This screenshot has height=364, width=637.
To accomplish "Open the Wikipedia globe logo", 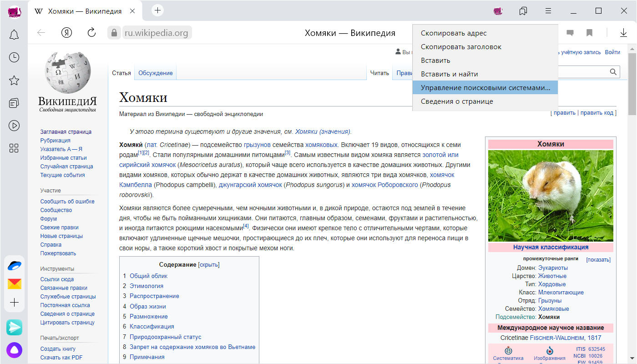I will click(x=68, y=72).
